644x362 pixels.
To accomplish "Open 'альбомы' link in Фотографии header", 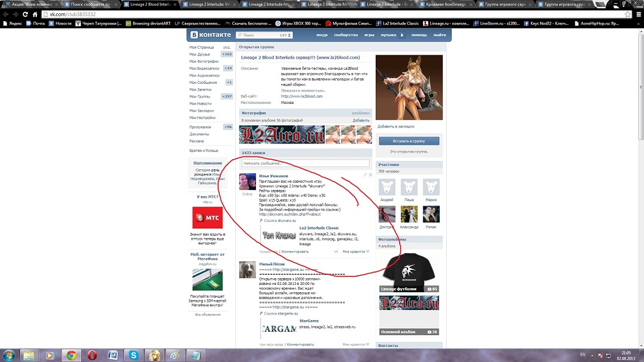I will coord(361,113).
